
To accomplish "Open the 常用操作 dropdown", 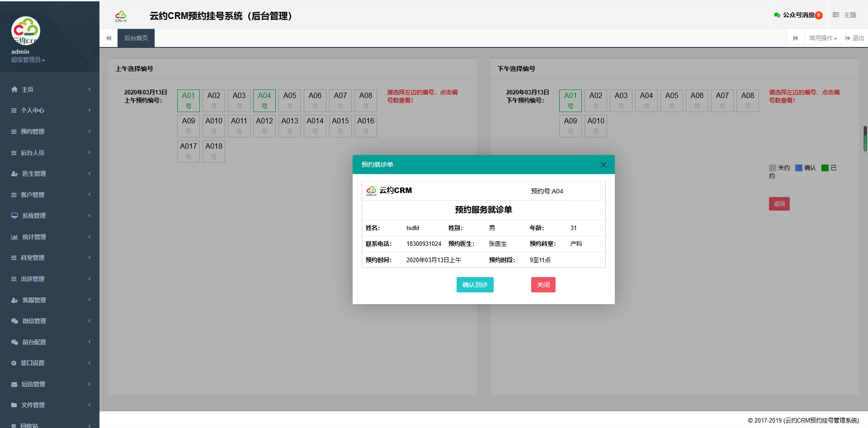I will (x=823, y=38).
